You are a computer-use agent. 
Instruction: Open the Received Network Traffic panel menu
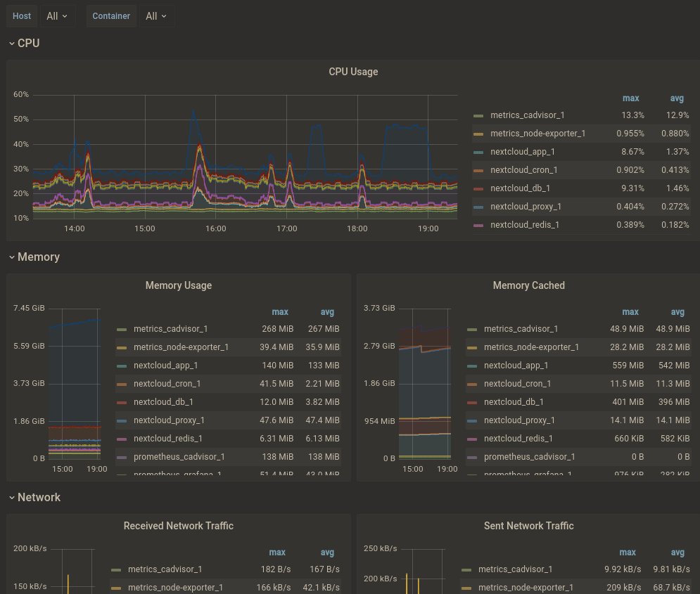pos(179,526)
